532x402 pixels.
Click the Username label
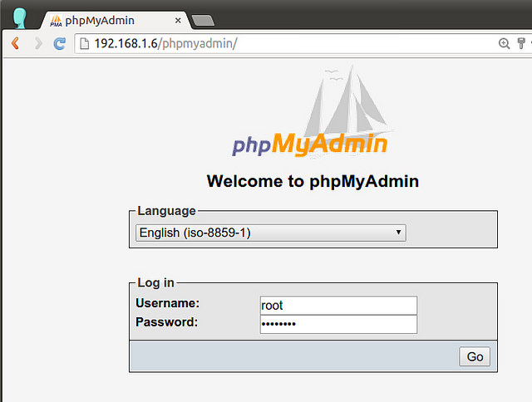[x=167, y=303]
